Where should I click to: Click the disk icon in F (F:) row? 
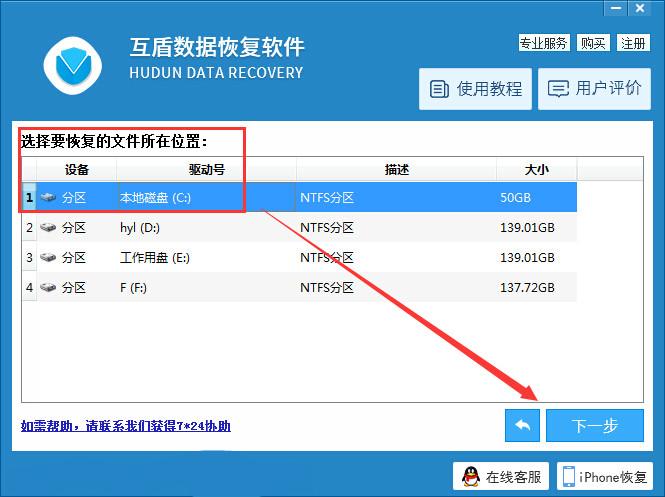tap(48, 288)
